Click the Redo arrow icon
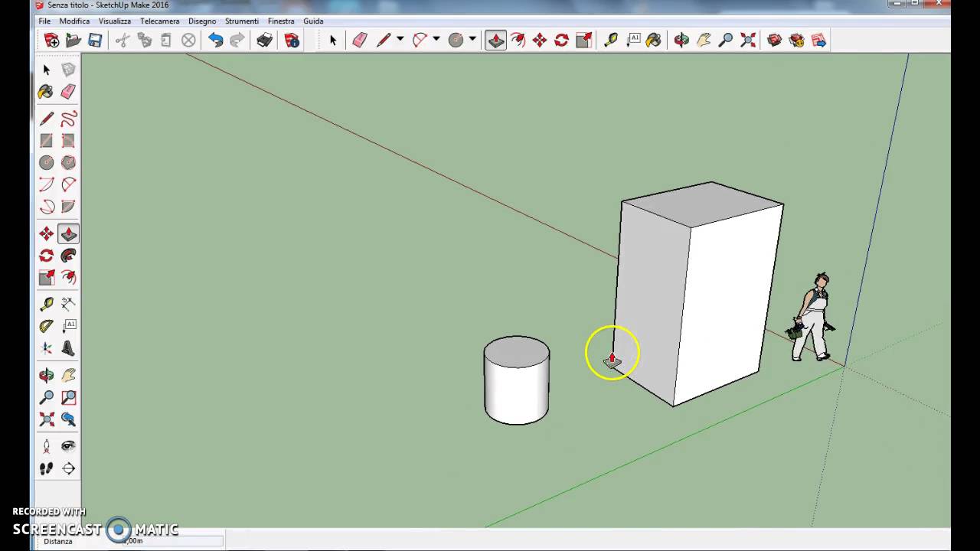980x551 pixels. click(237, 41)
